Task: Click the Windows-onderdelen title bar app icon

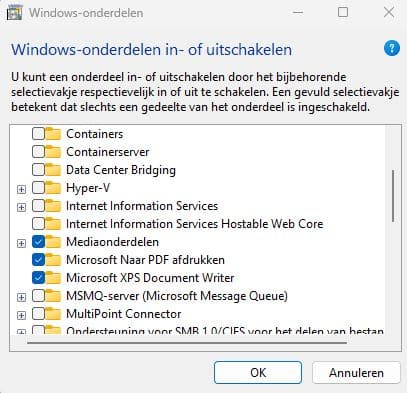Action: [14, 13]
